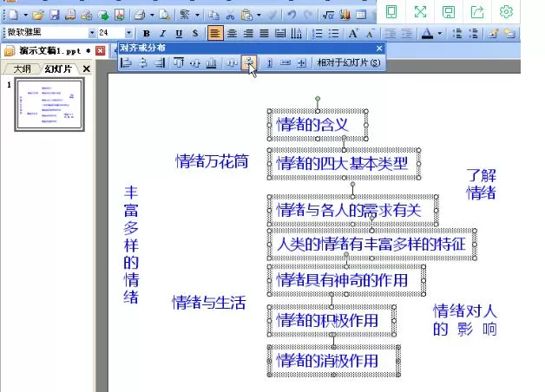The height and width of the screenshot is (392, 545).
Task: Align objects to top in the align panel
Action: point(179,62)
